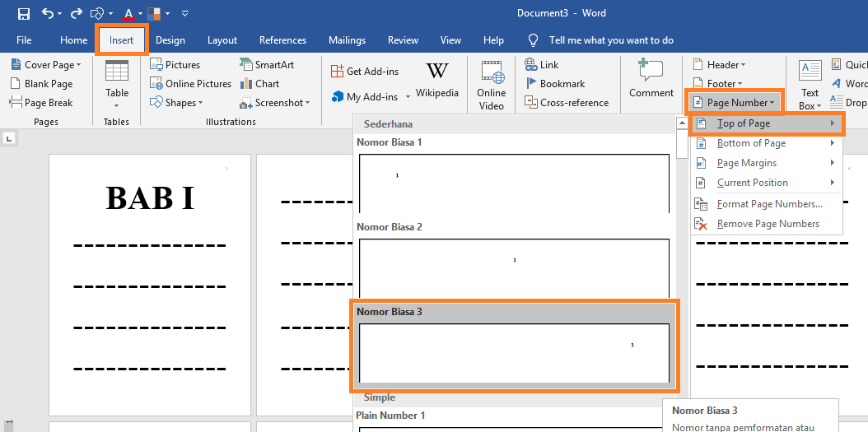
Task: Insert a Bookmark
Action: (555, 84)
